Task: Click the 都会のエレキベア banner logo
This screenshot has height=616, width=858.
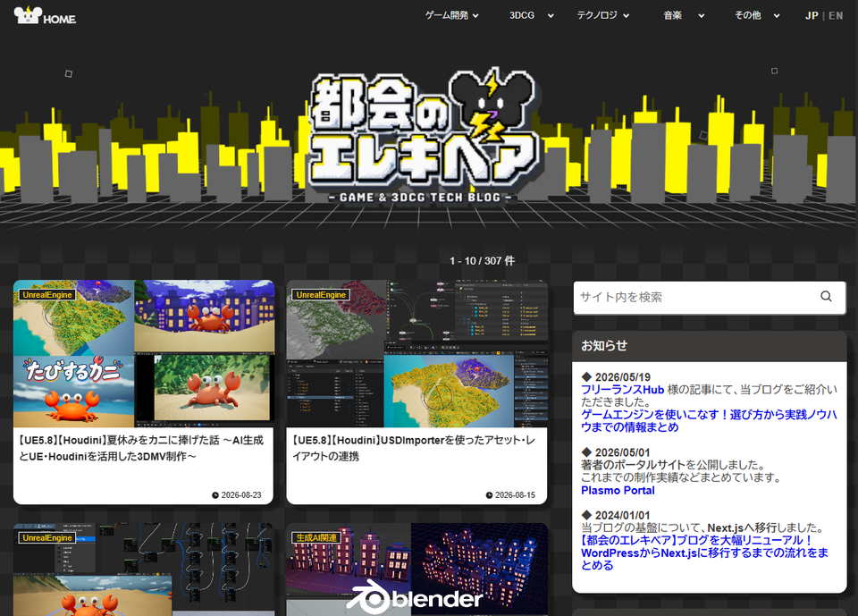Action: click(x=424, y=136)
